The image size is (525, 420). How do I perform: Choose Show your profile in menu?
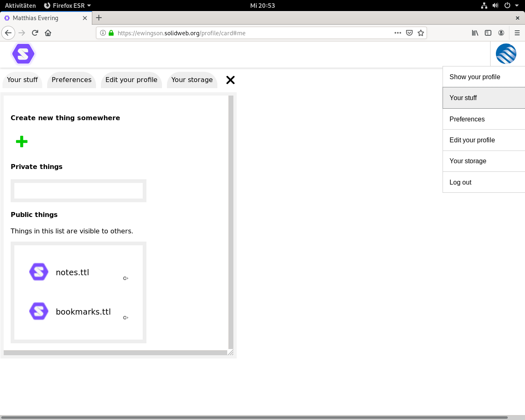pyautogui.click(x=475, y=77)
